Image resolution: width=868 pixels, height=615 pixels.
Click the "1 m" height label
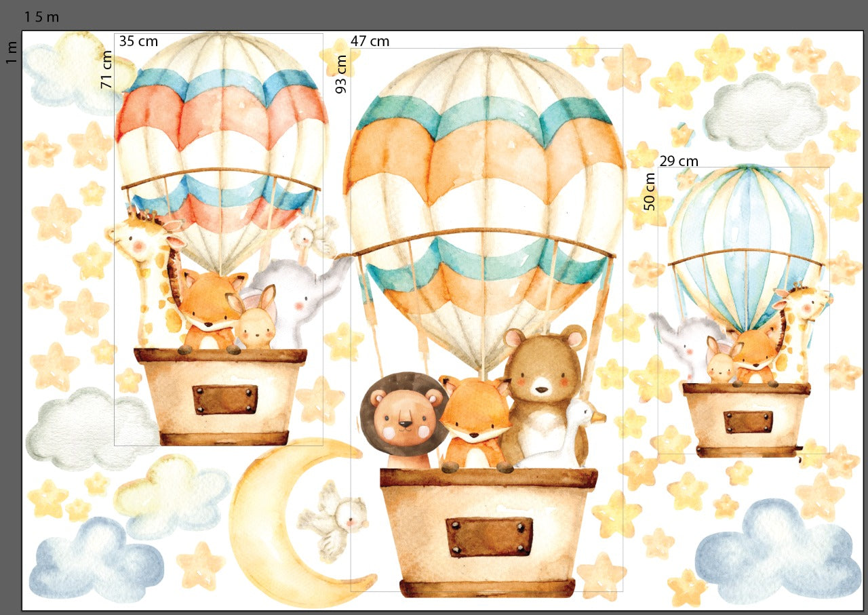coord(12,52)
